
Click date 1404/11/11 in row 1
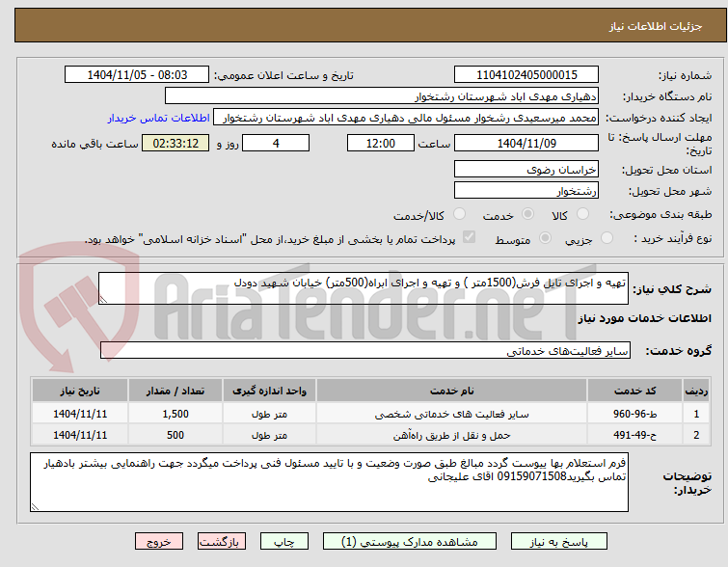click(x=80, y=414)
